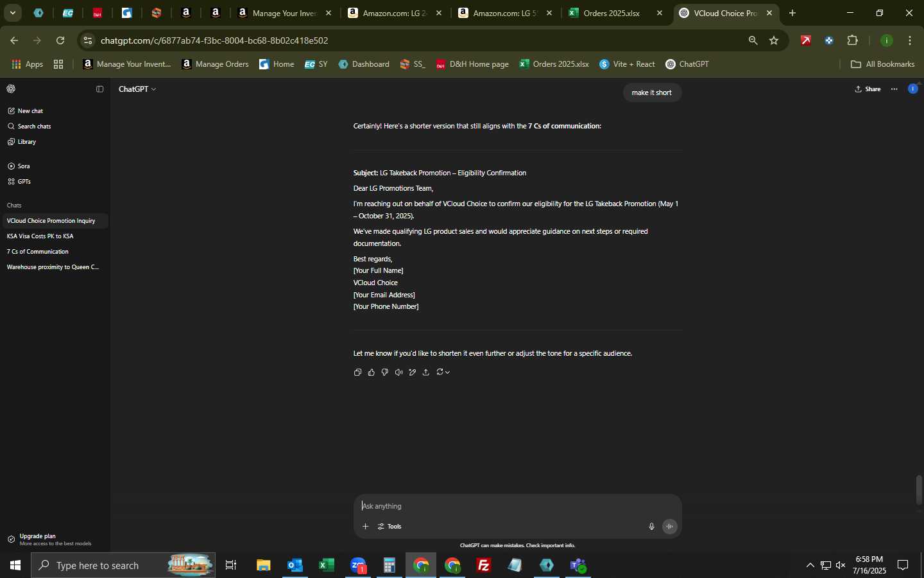Edit the response in canvas
Viewport: 924px width, 578px height.
point(413,372)
